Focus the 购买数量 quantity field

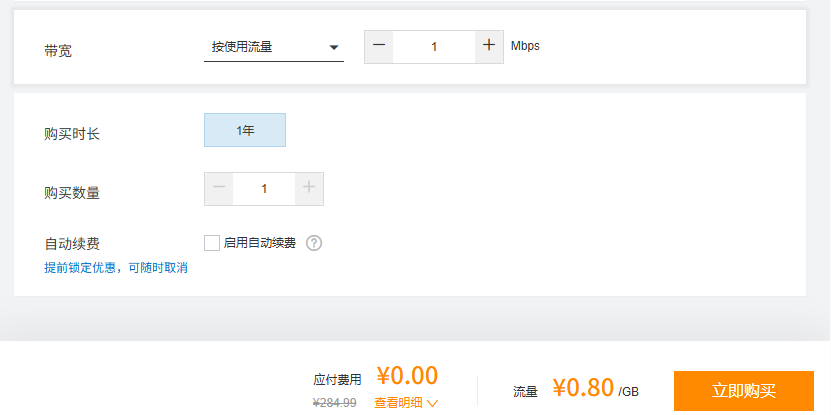point(264,189)
